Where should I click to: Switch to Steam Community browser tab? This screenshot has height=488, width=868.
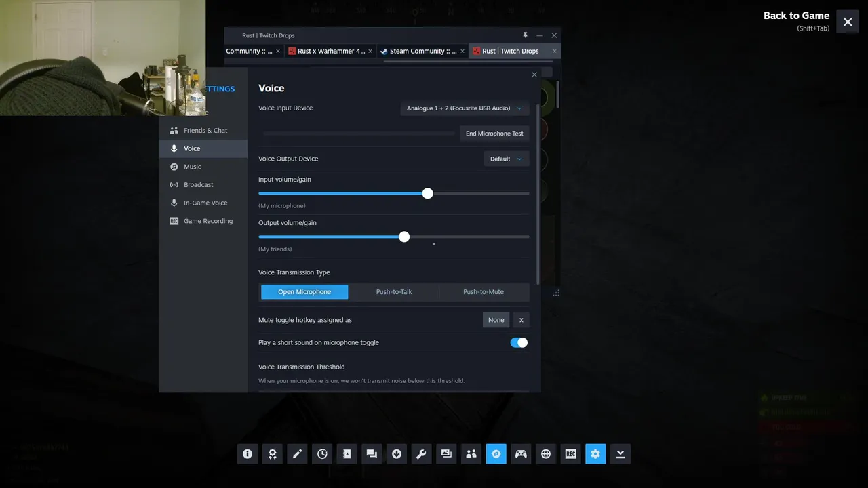click(422, 51)
